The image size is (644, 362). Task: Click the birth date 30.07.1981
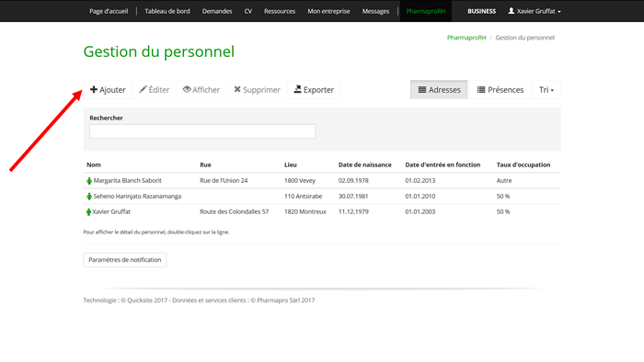click(x=353, y=196)
